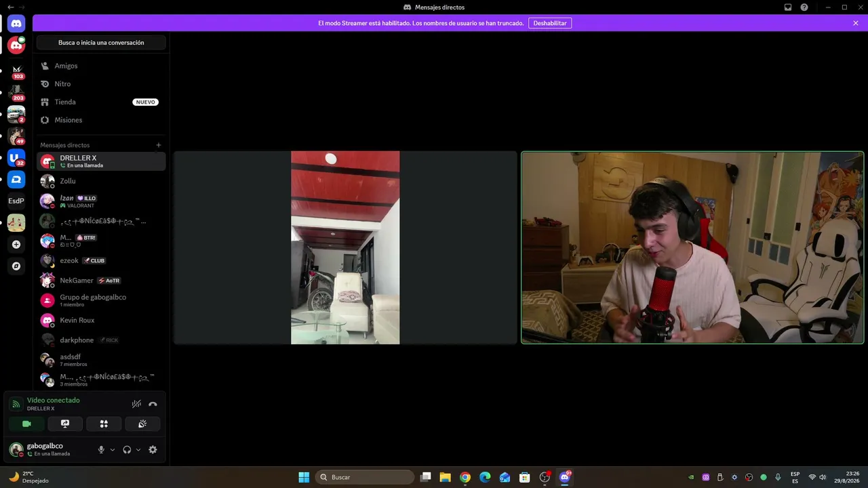Open DM with darkphone

[101, 340]
